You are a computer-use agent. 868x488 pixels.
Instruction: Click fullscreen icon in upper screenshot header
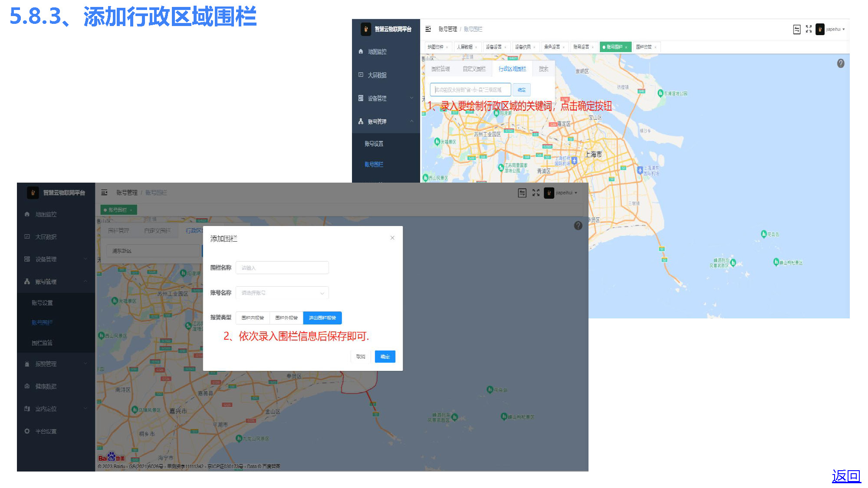click(809, 29)
